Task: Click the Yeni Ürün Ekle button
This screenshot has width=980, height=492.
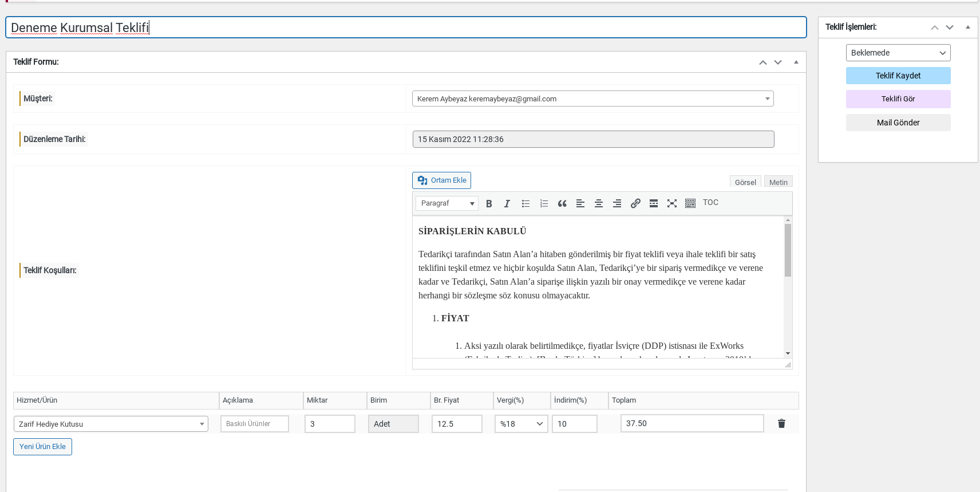Action: coord(42,447)
